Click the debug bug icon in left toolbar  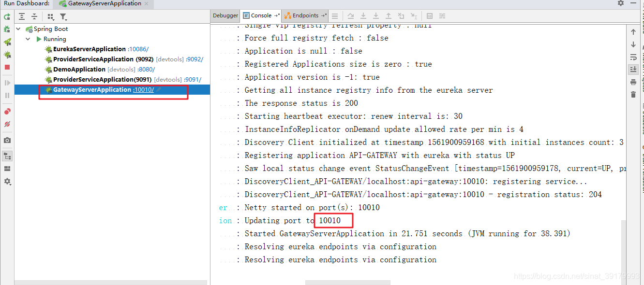click(x=7, y=29)
